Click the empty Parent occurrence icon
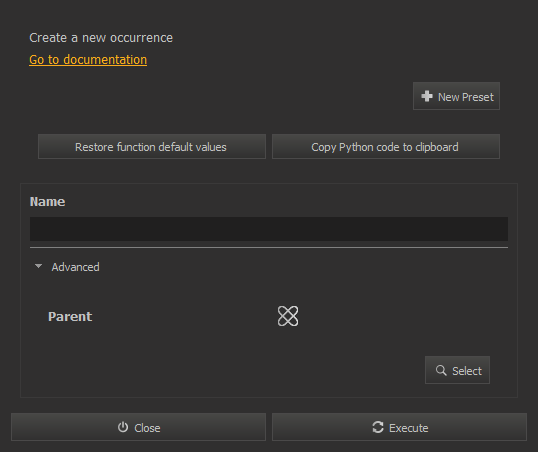538x452 pixels. 288,316
